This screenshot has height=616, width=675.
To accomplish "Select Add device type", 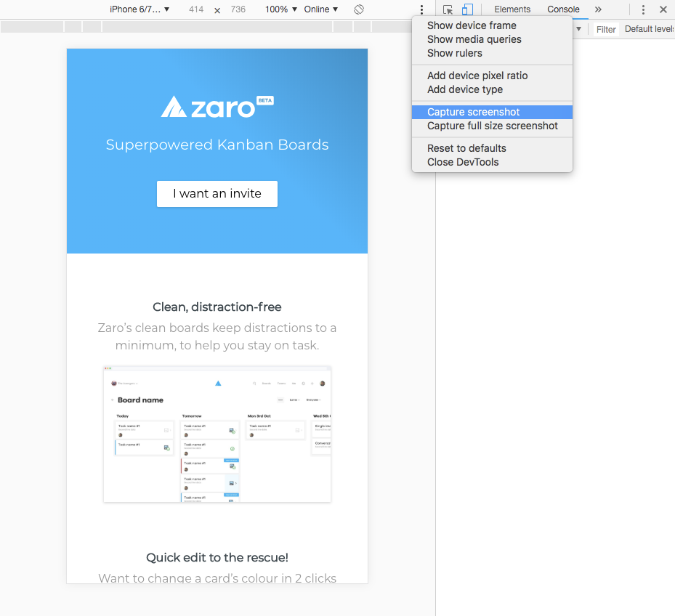I will point(492,89).
